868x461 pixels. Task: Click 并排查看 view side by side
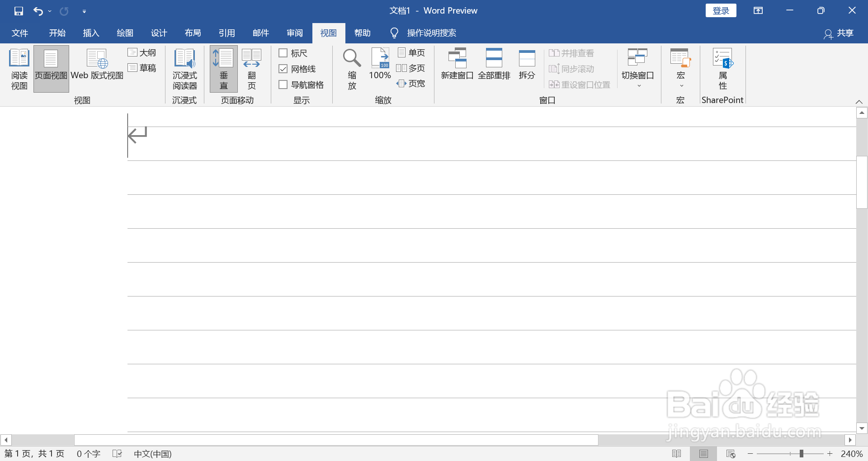click(571, 53)
